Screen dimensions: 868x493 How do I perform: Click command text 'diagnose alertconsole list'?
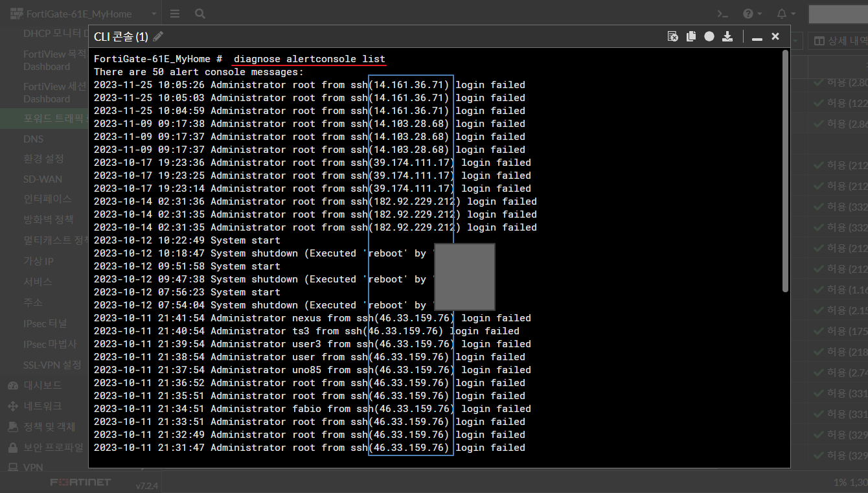pyautogui.click(x=310, y=59)
